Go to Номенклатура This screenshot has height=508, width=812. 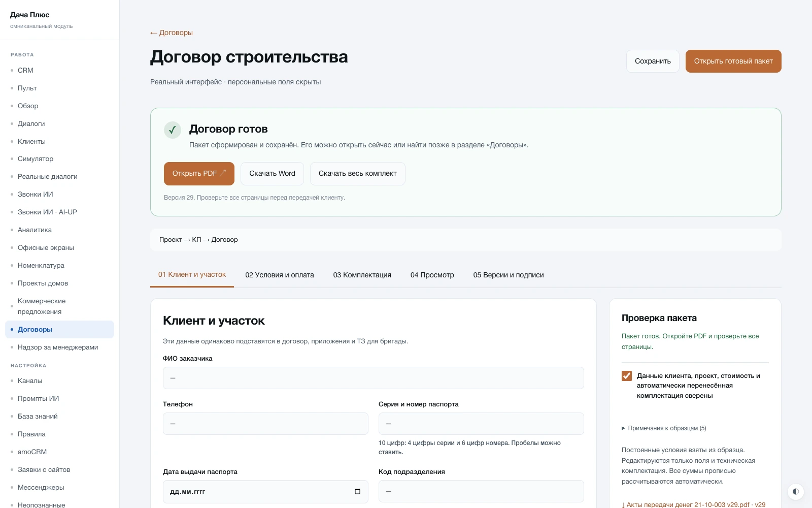point(59,265)
